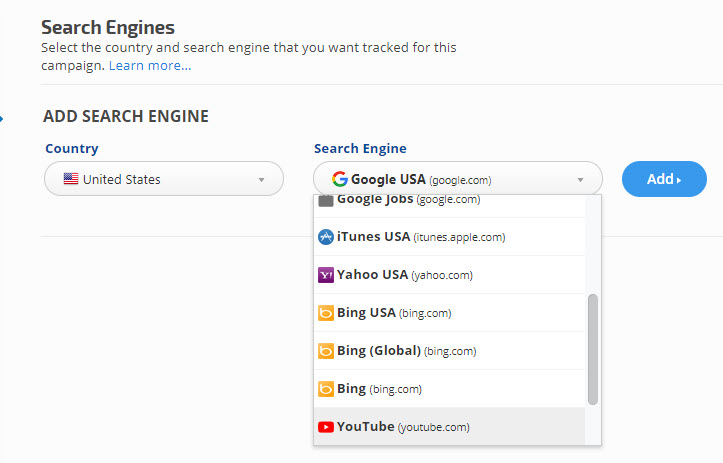Screen dimensions: 723x463
Task: Click the purple Yahoo USA icon
Action: 325,275
